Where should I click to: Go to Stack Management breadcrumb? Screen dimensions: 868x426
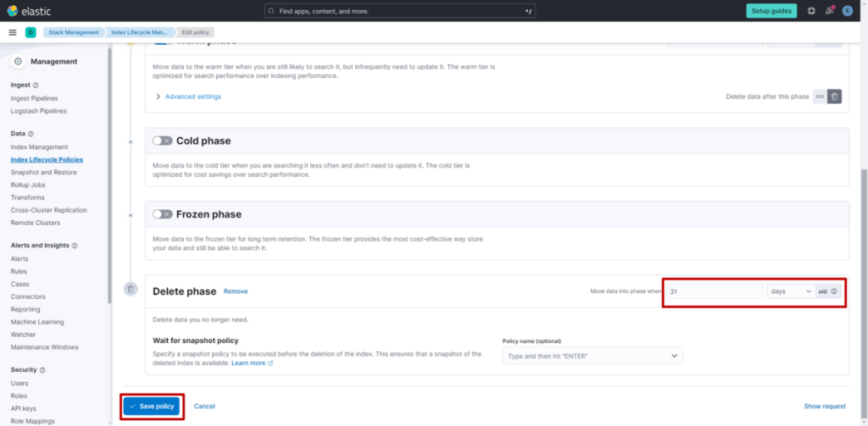pos(74,32)
